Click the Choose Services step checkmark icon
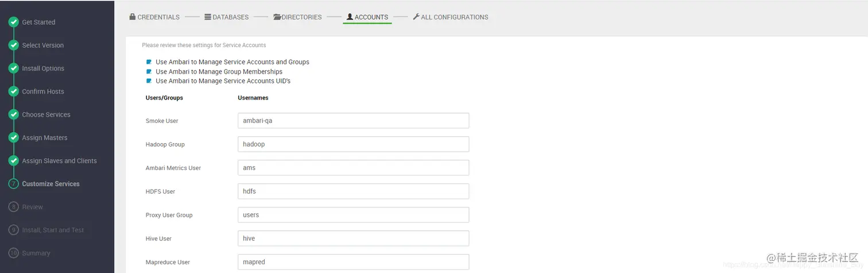The image size is (868, 273). point(13,114)
